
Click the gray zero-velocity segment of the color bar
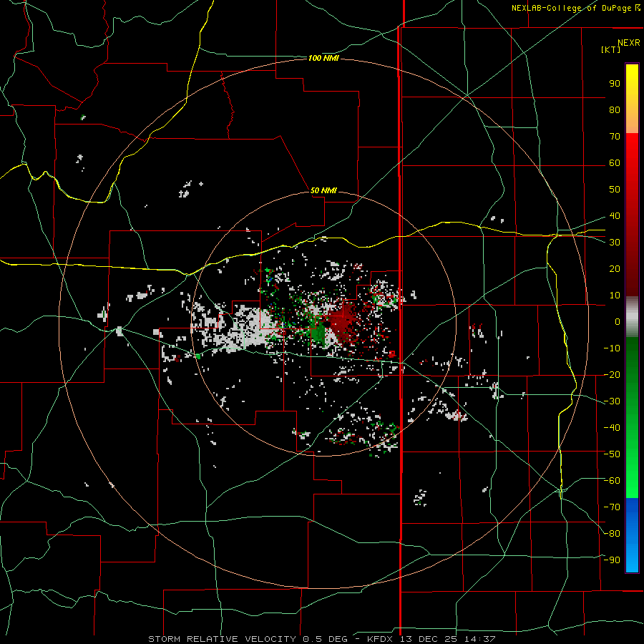pos(632,316)
